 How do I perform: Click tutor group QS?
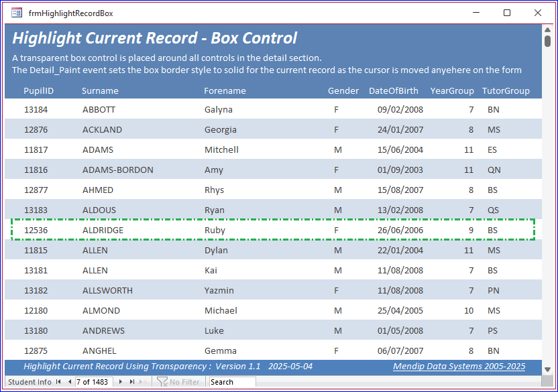click(493, 210)
